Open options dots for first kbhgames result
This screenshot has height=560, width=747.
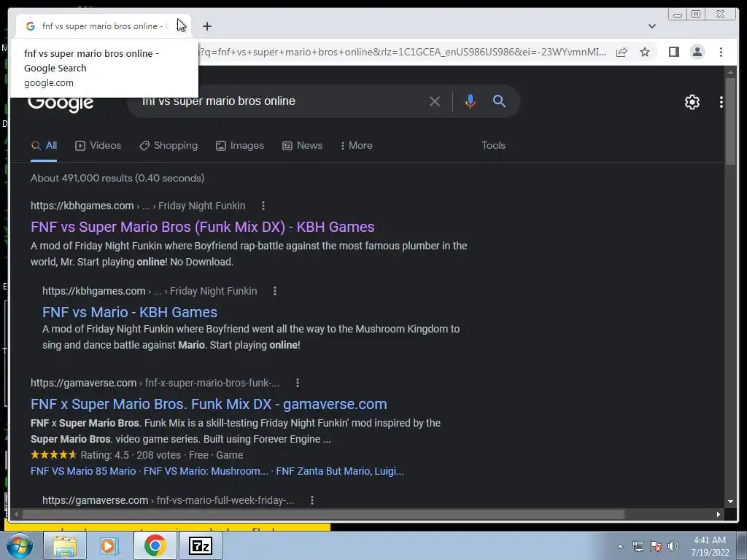tap(263, 206)
